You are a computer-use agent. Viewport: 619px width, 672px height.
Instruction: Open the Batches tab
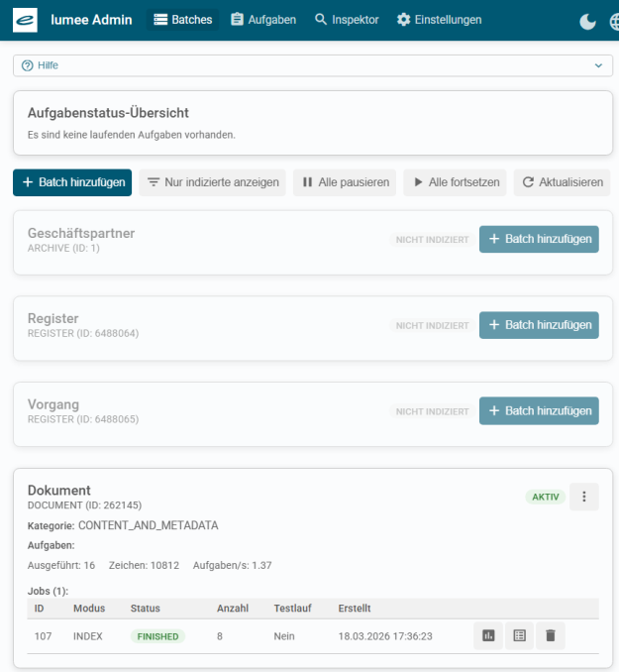click(183, 20)
